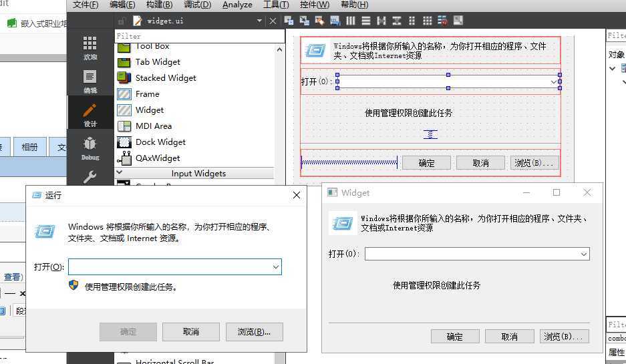Select the 浏览(B)... button on the design canvas
Screen dimensions: 626x364
coord(534,163)
